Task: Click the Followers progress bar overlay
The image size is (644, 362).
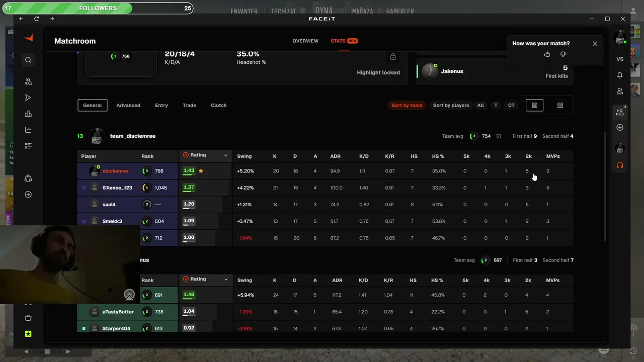Action: click(x=98, y=8)
